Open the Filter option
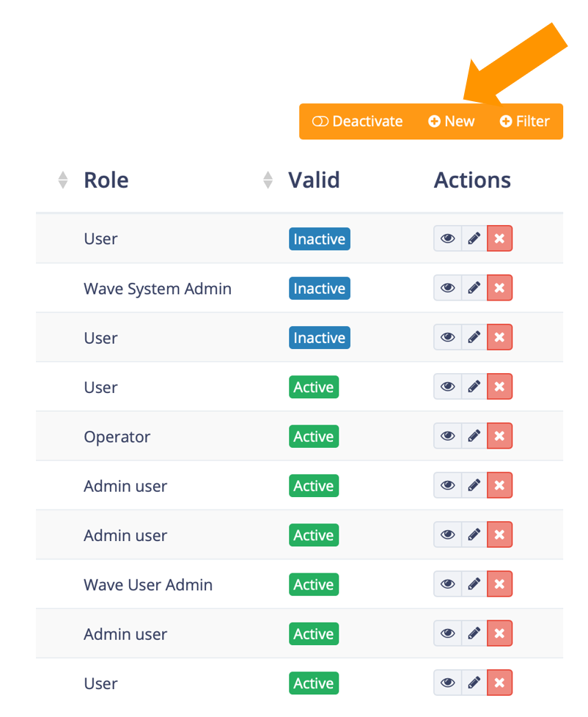 524,121
